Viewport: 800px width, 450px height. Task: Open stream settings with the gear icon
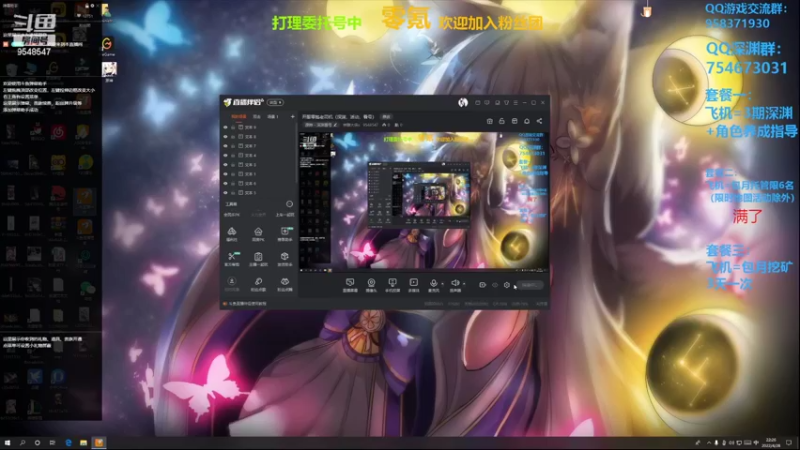pos(507,285)
